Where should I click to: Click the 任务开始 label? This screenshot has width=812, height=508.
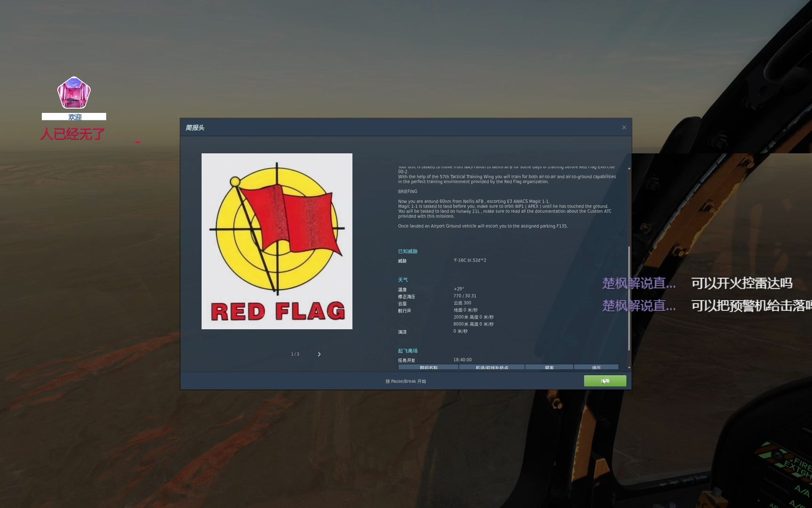406,360
